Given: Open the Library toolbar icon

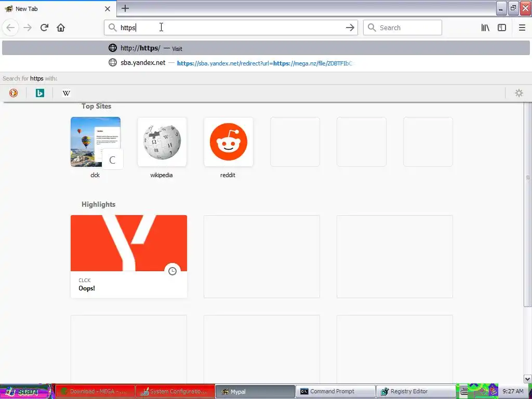Looking at the screenshot, I should (485, 28).
